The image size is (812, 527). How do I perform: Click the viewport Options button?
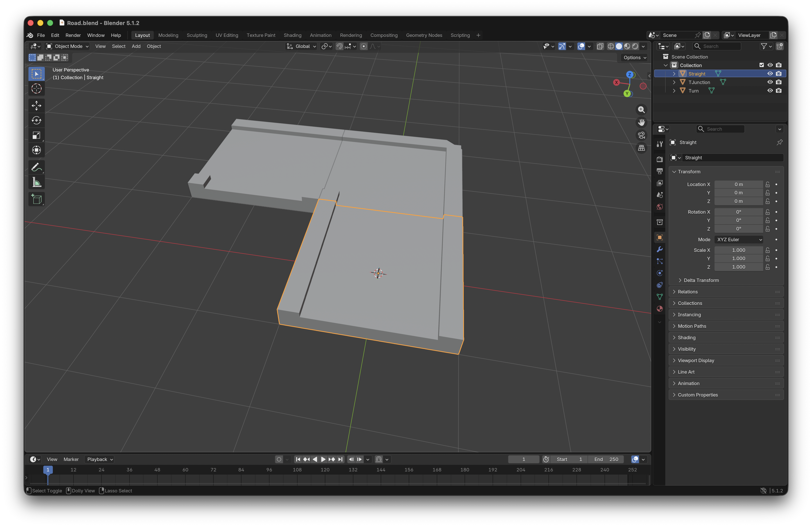[635, 58]
